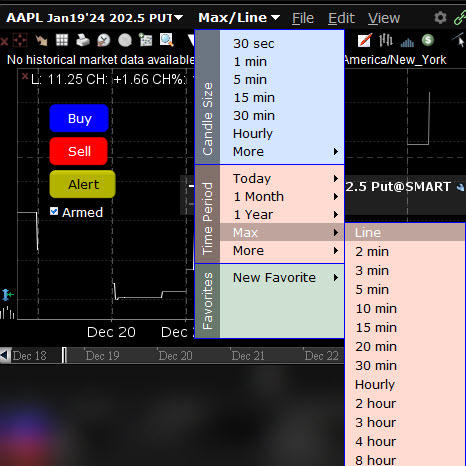Viewport: 466px width, 466px height.
Task: Click the blue Buy button
Action: pyautogui.click(x=79, y=118)
